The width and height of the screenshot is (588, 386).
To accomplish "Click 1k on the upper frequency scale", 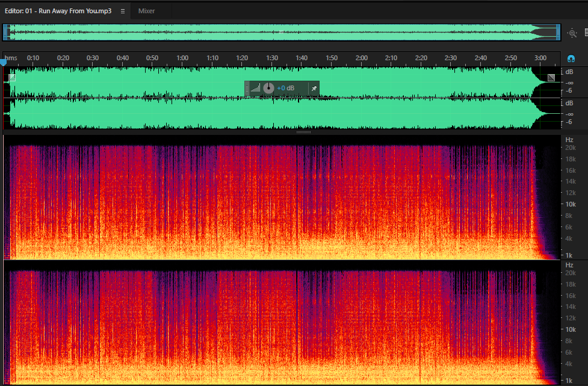I will [569, 255].
